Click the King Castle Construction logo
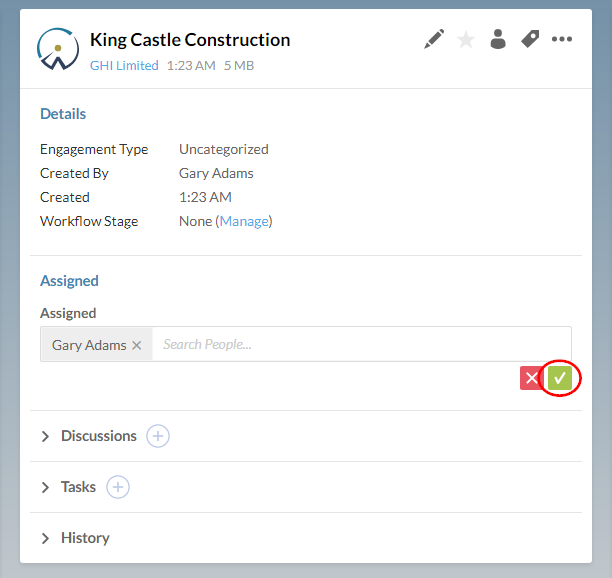 pos(58,49)
